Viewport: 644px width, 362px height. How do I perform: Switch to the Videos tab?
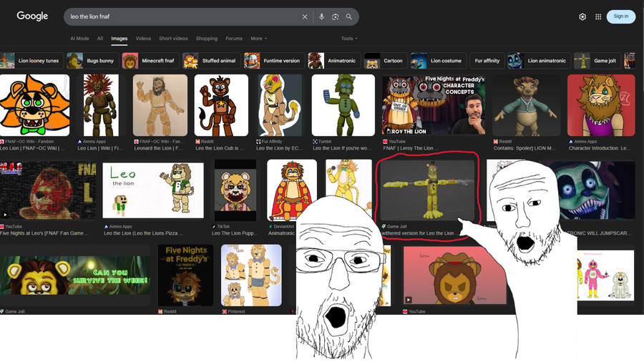click(143, 38)
